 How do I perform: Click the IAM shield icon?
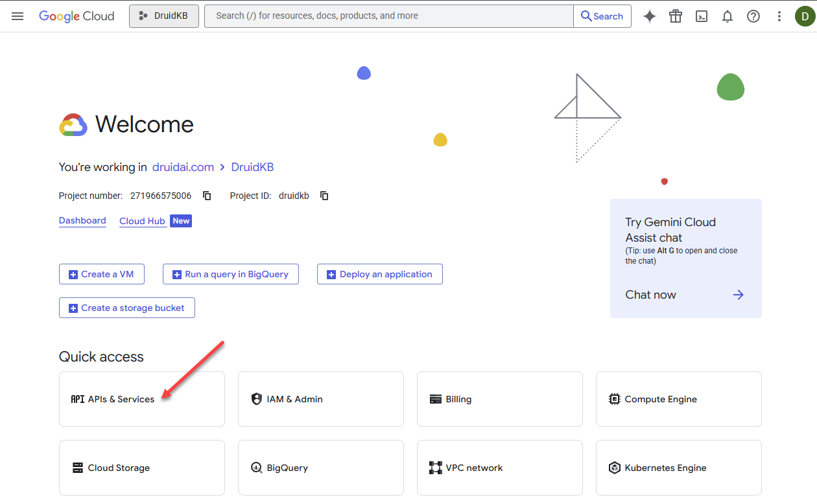click(257, 399)
